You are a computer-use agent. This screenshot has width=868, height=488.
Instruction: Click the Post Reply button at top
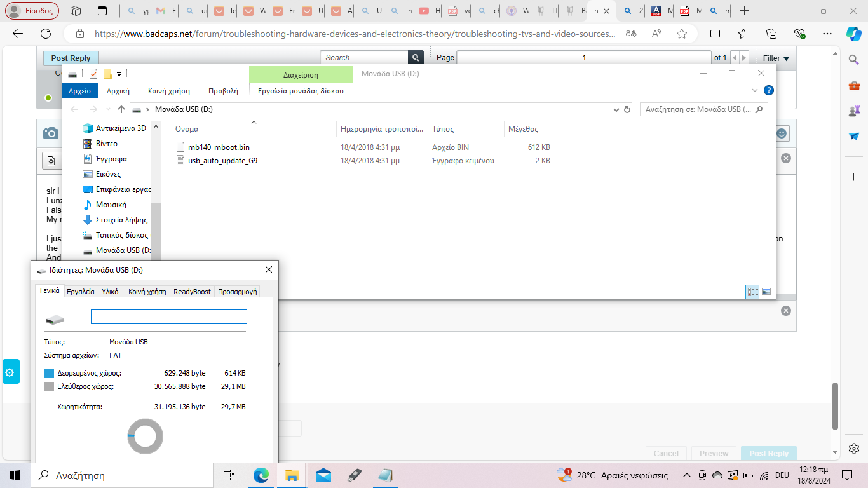(x=71, y=58)
